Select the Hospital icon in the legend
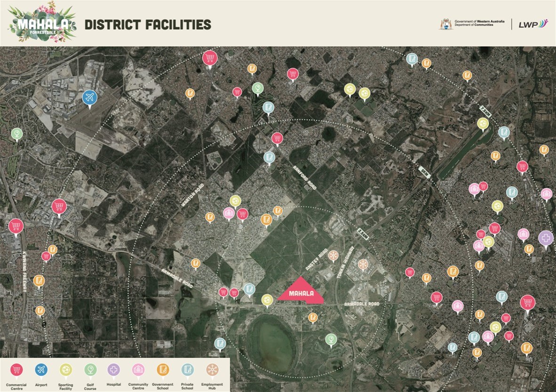Screen dimensions: 556x392 click(114, 370)
